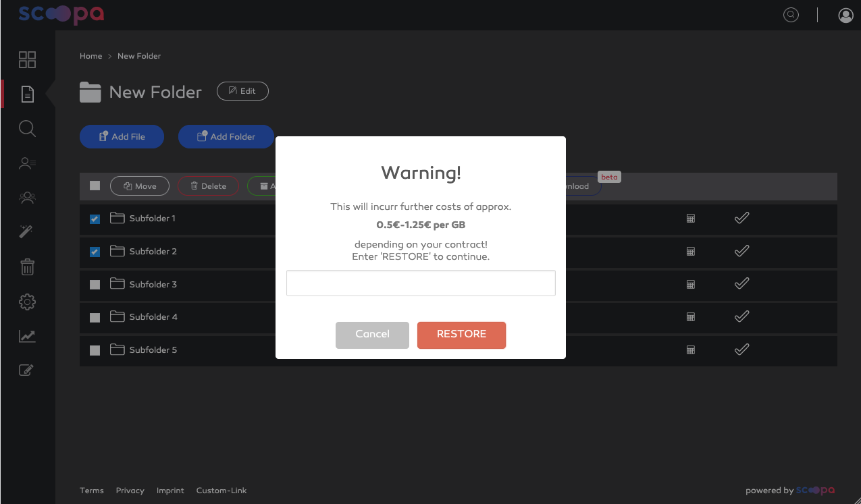
Task: Click the Edit button beside New Folder
Action: tap(242, 91)
